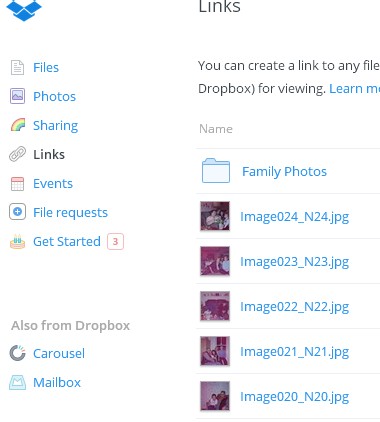Open the Family Photos folder icon
The image size is (380, 422).
pyautogui.click(x=216, y=171)
